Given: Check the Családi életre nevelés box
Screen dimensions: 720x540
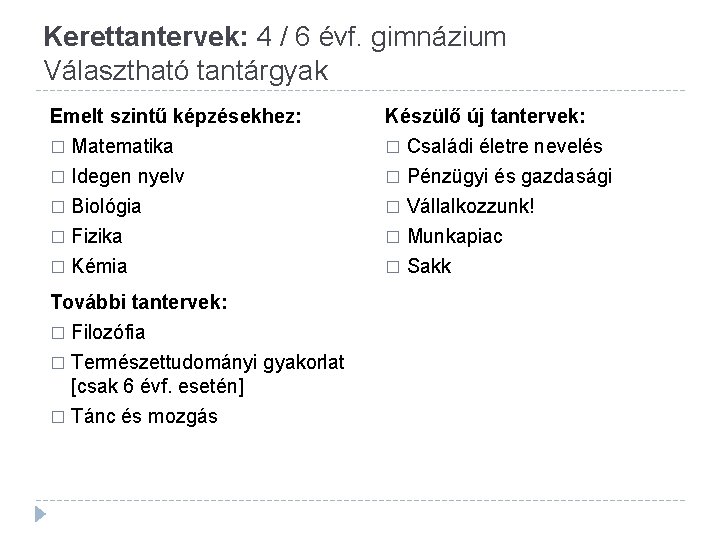Looking at the screenshot, I should tap(393, 147).
